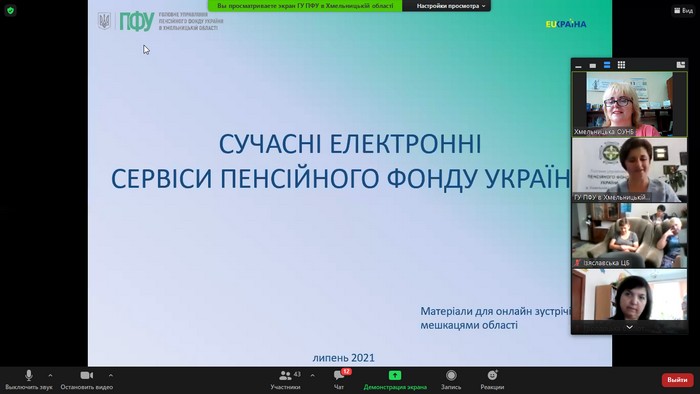Show more participants with down chevron
The image size is (700, 394).
(629, 327)
